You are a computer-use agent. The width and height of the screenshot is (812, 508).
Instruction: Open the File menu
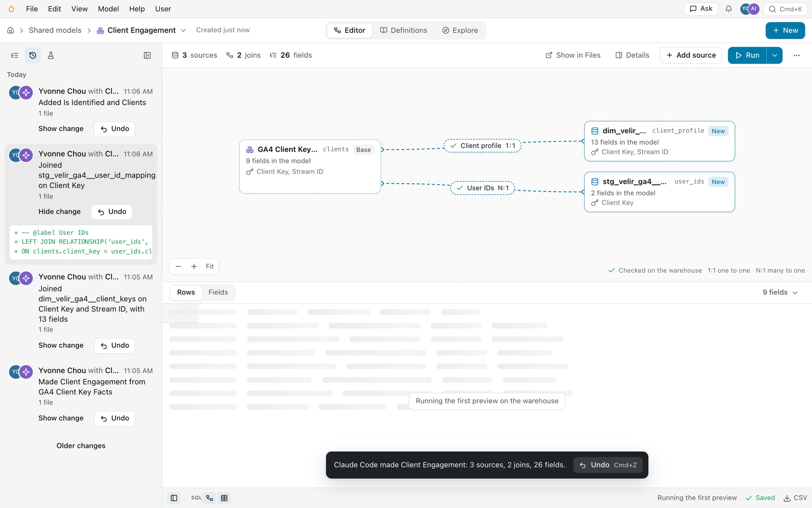point(32,9)
